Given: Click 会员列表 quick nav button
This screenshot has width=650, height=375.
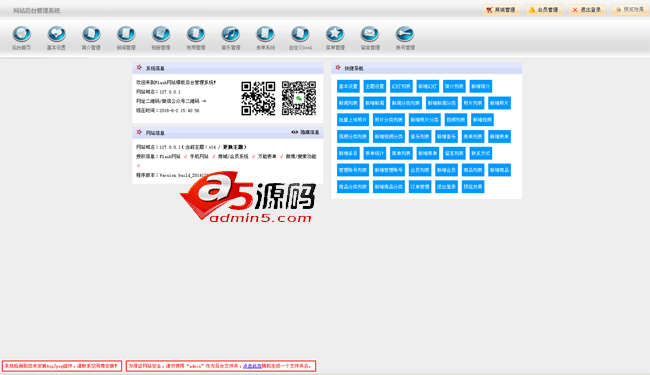Looking at the screenshot, I should (420, 170).
